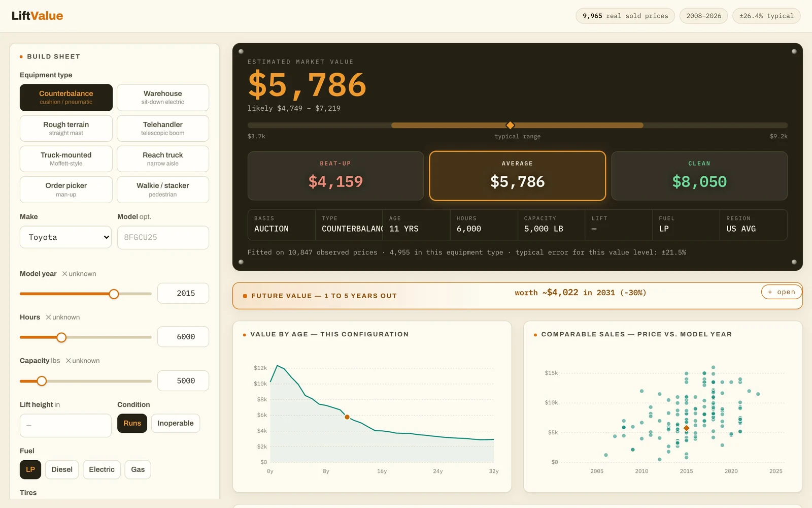Screen dimensions: 812x508
Task: Click the CAPACITY 5,000 LB cell
Action: tap(551, 225)
